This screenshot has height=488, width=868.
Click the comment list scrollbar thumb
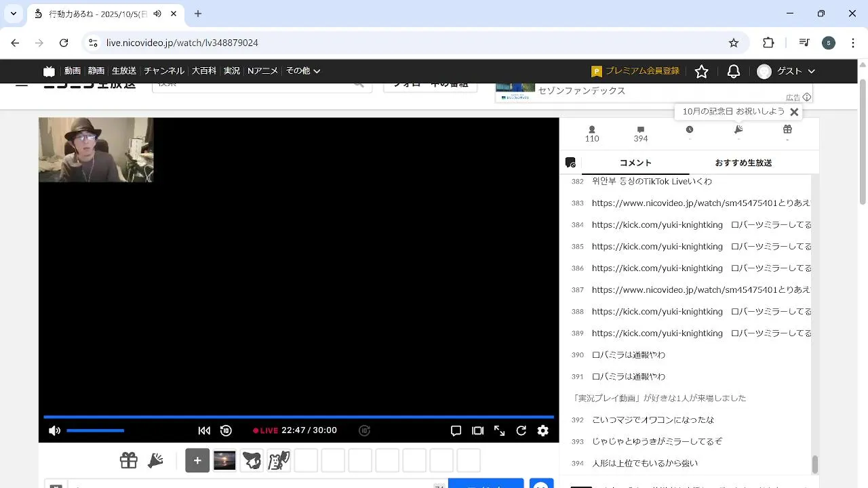coord(815,464)
